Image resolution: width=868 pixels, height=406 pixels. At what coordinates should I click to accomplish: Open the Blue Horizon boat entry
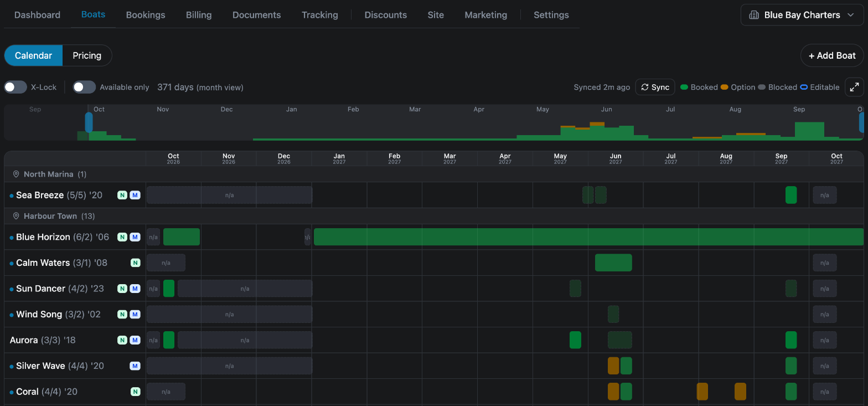[x=63, y=237]
